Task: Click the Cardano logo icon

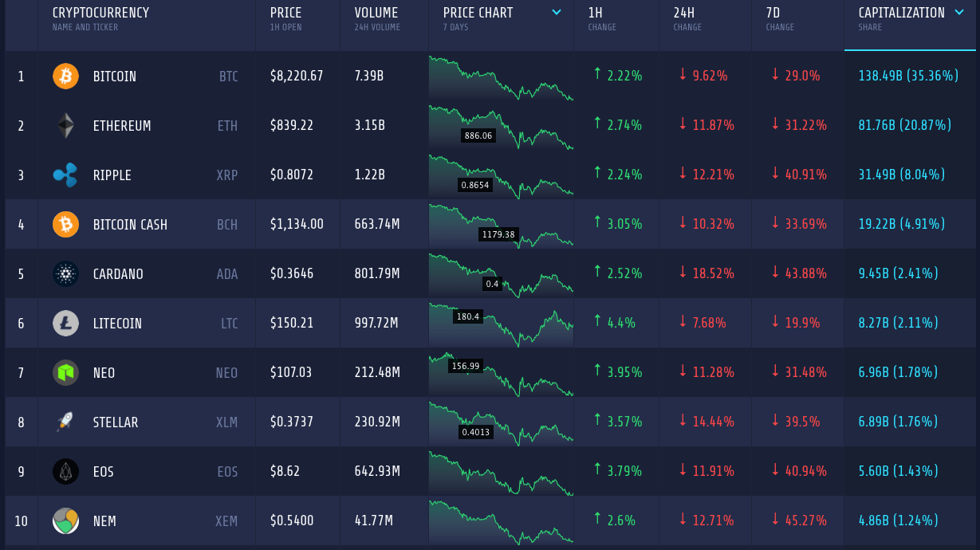Action: 65,274
